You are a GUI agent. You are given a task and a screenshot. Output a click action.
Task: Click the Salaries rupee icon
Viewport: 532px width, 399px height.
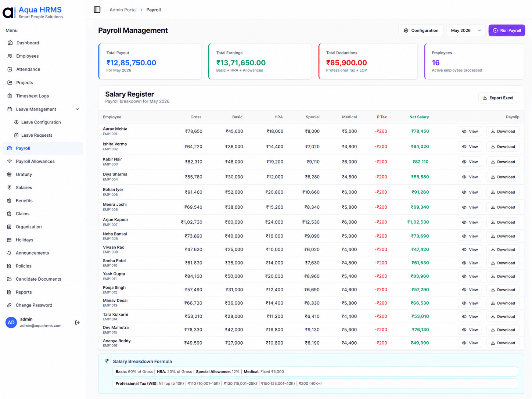(x=10, y=187)
